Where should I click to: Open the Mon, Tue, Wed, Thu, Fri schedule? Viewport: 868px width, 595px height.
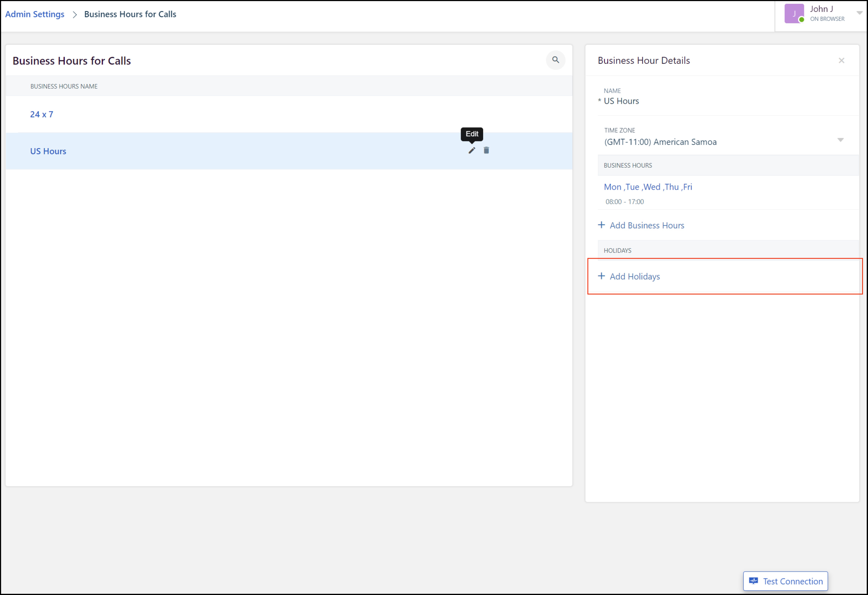tap(648, 187)
